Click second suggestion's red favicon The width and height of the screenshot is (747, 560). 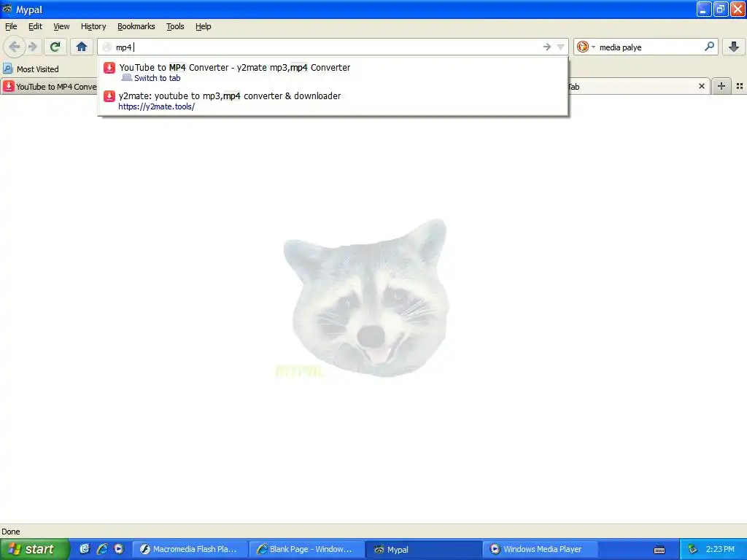click(109, 96)
